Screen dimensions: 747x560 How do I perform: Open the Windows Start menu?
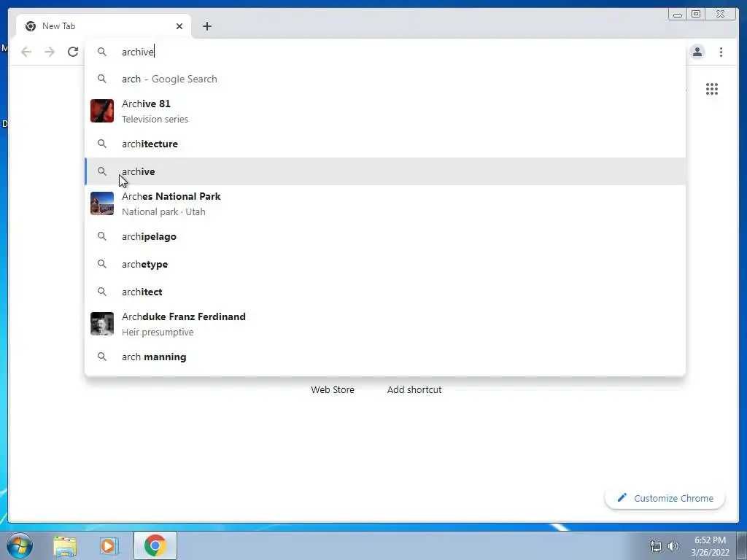tap(19, 545)
